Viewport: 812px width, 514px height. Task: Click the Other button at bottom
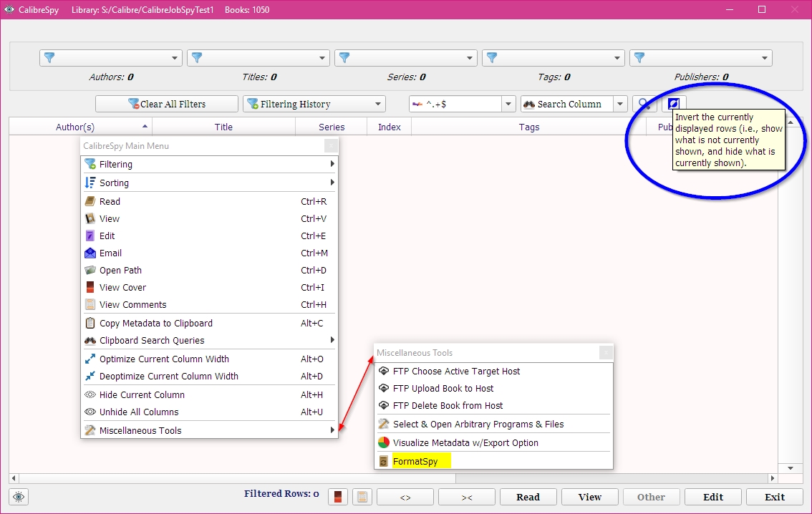[x=652, y=497]
